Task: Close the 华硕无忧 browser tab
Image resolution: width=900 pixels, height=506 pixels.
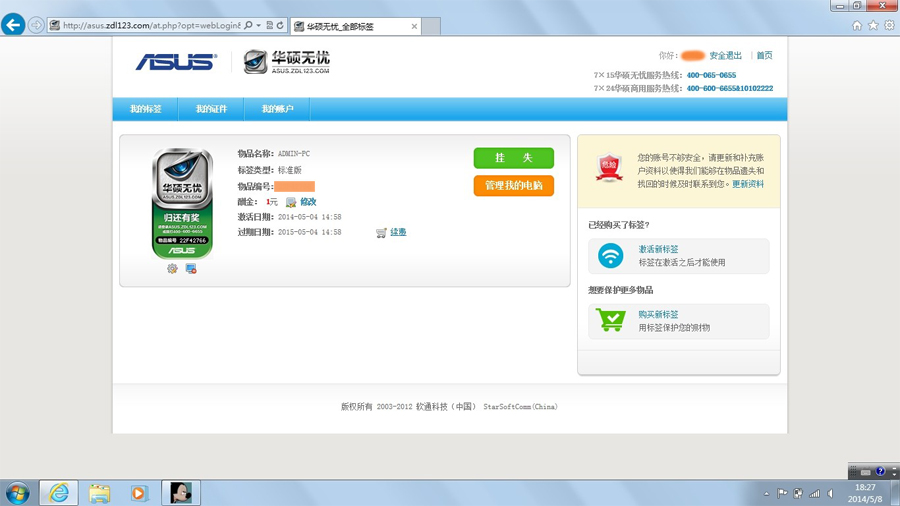Action: (x=414, y=26)
